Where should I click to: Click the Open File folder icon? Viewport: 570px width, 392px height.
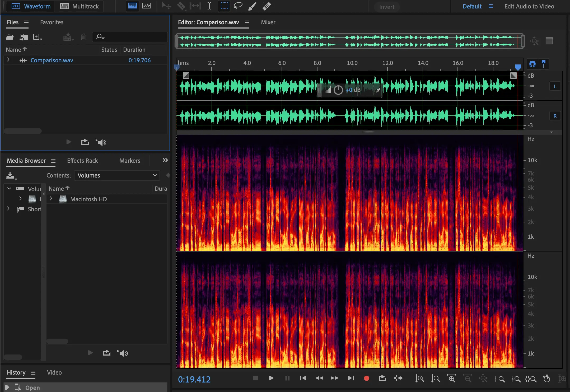10,37
